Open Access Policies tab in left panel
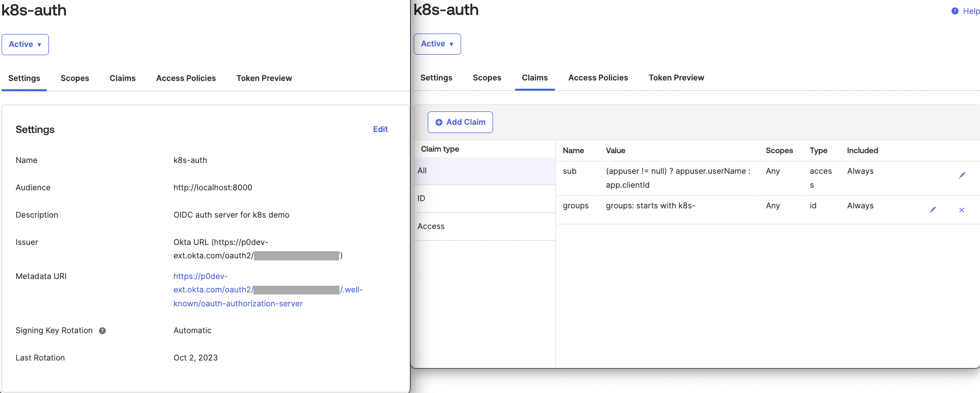Image resolution: width=980 pixels, height=393 pixels. point(186,78)
